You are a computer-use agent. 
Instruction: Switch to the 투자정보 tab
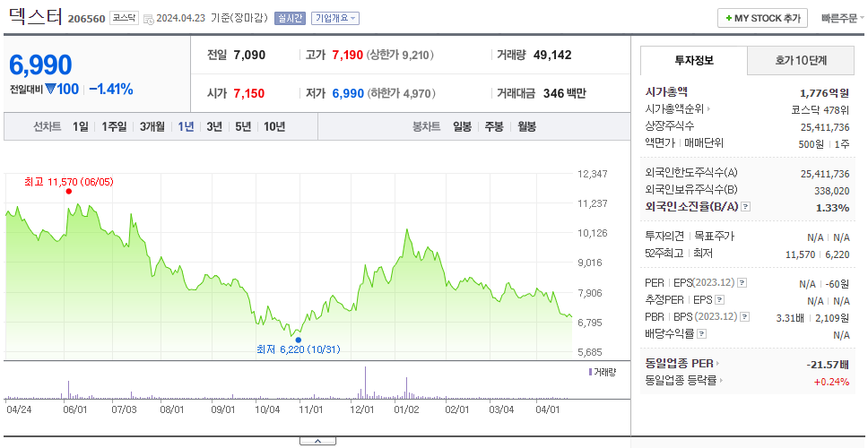coord(694,60)
